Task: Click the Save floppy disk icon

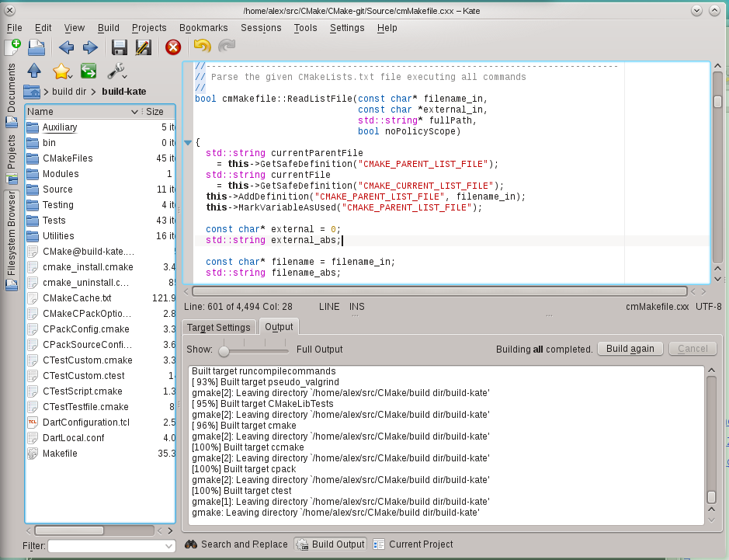Action: click(x=119, y=47)
